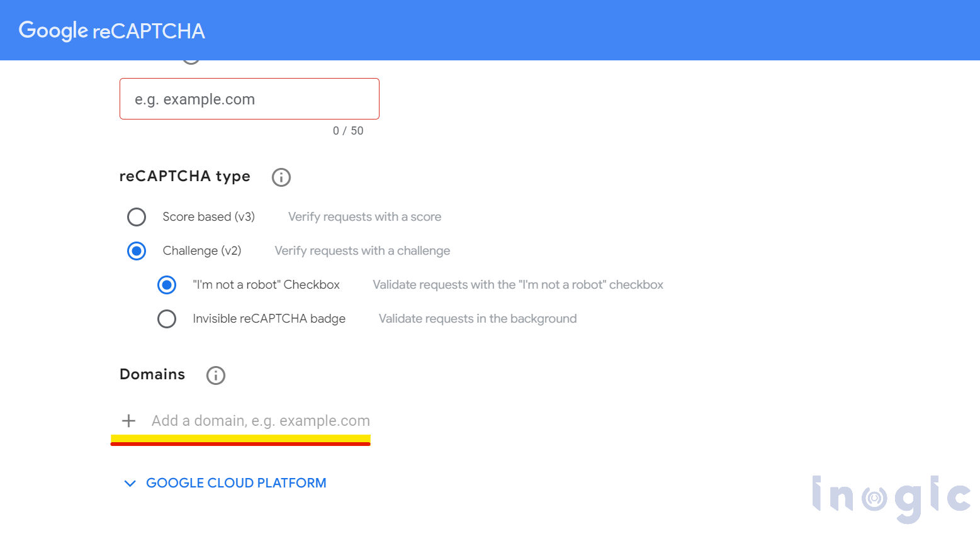
Task: Open info icon beside reCAPTCHA type heading
Action: click(x=281, y=177)
